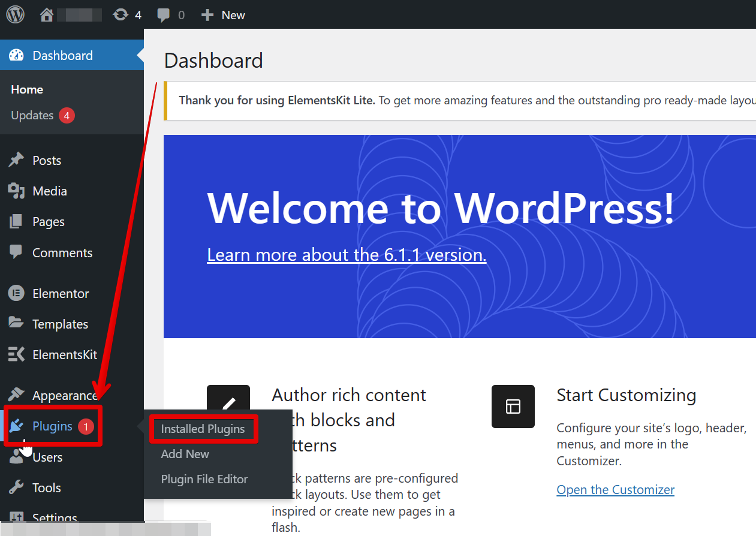
Task: Click the Start Customizing layout icon
Action: [x=513, y=406]
